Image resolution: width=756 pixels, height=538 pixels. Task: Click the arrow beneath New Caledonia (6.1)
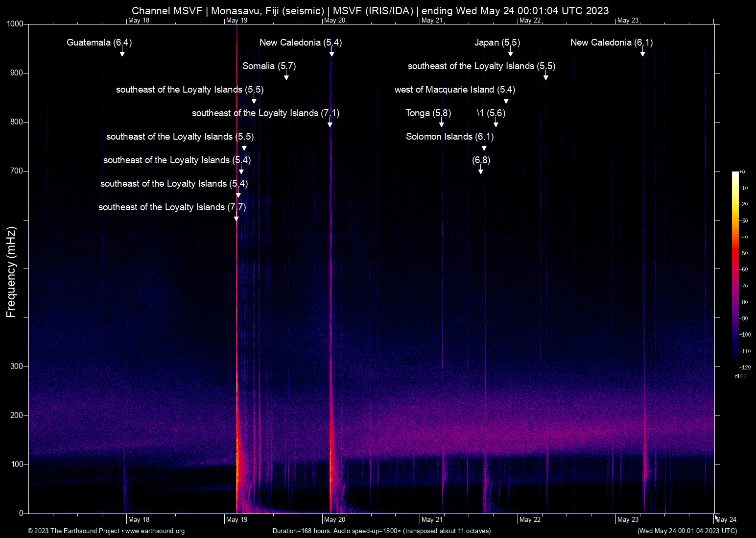pyautogui.click(x=643, y=53)
